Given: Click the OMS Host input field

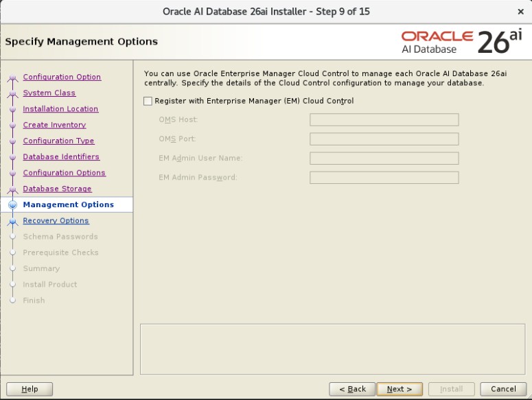Looking at the screenshot, I should point(384,119).
